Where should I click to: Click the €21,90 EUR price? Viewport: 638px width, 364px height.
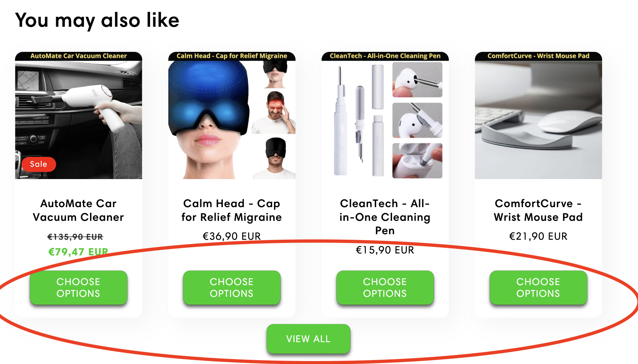click(539, 236)
